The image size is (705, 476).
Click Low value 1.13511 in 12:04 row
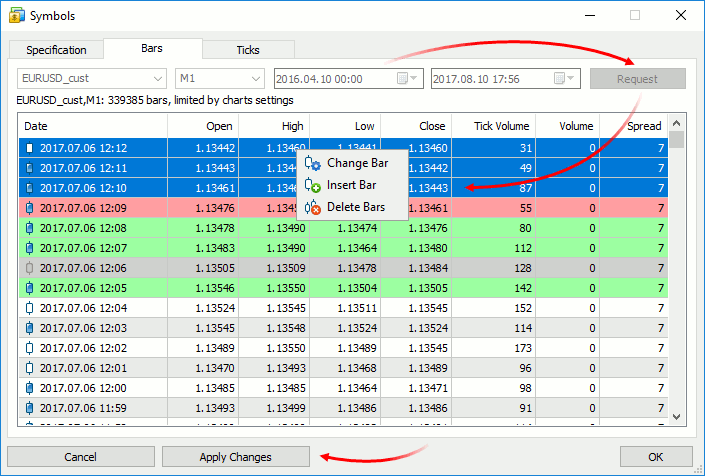click(357, 308)
